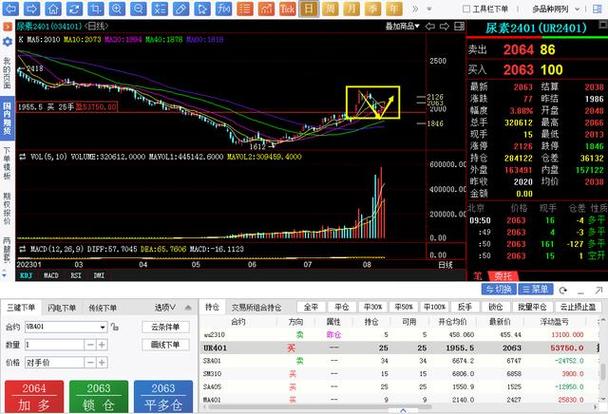This screenshot has height=414, width=608.
Task: Expand the sidebar with the bottom down arrow
Action: coord(5,275)
